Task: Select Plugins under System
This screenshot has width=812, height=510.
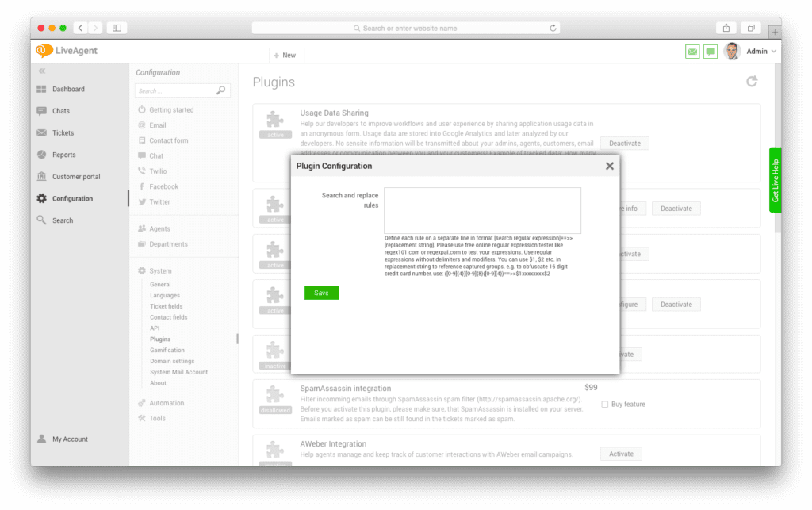Action: click(160, 339)
